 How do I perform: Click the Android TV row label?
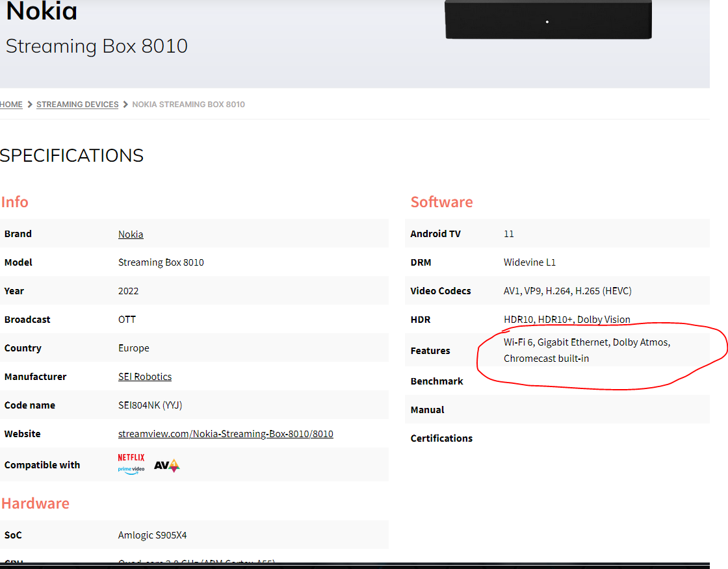(x=435, y=234)
